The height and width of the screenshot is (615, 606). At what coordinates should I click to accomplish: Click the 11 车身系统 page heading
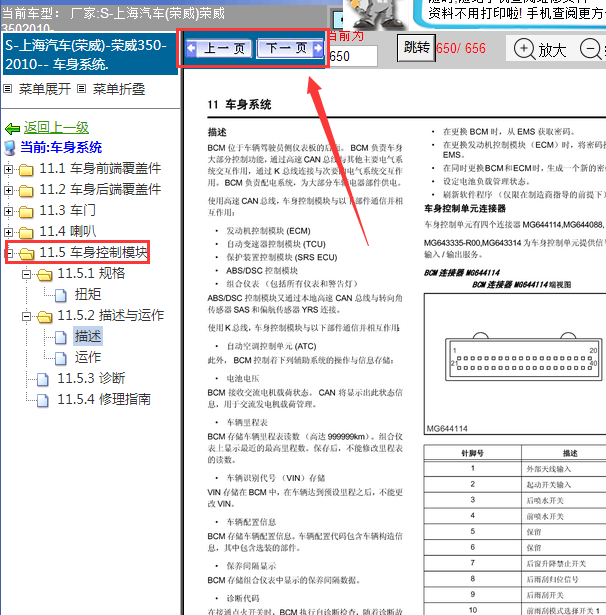(x=239, y=105)
